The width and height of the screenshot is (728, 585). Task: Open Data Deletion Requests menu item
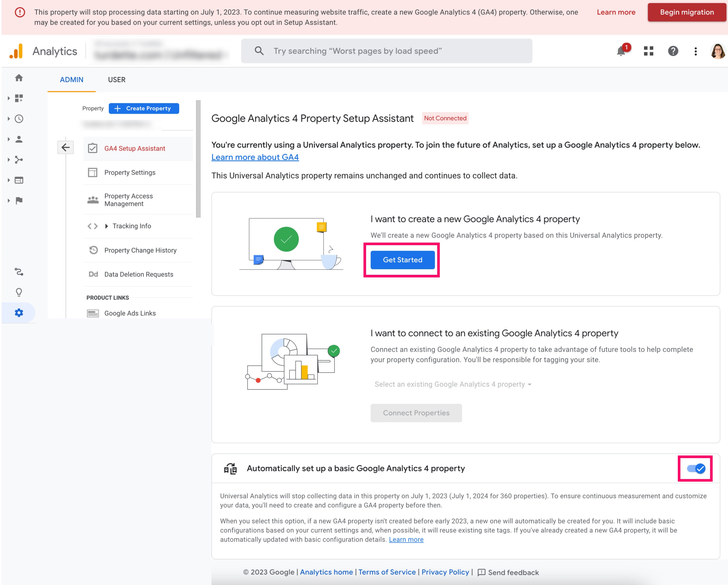coord(138,274)
